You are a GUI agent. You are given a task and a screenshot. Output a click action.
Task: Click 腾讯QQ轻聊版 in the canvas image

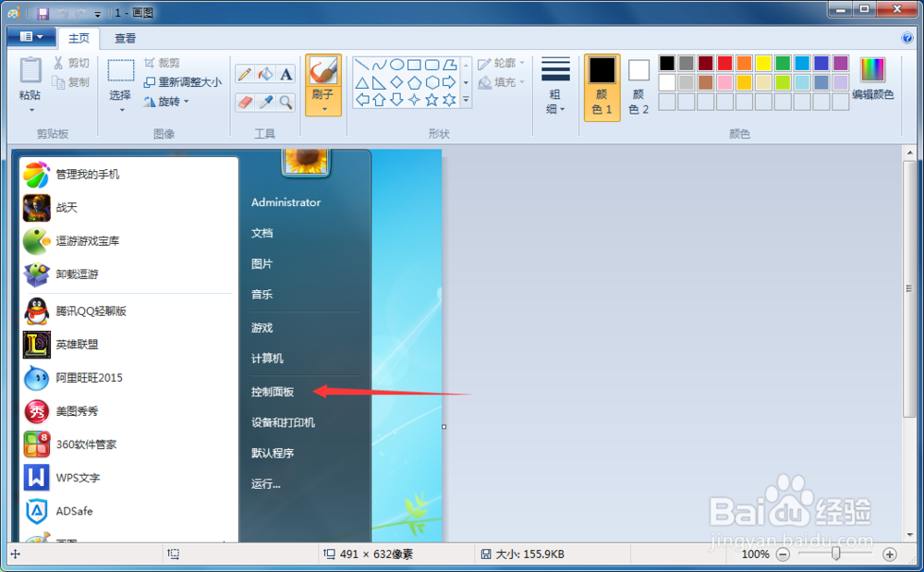(x=91, y=311)
